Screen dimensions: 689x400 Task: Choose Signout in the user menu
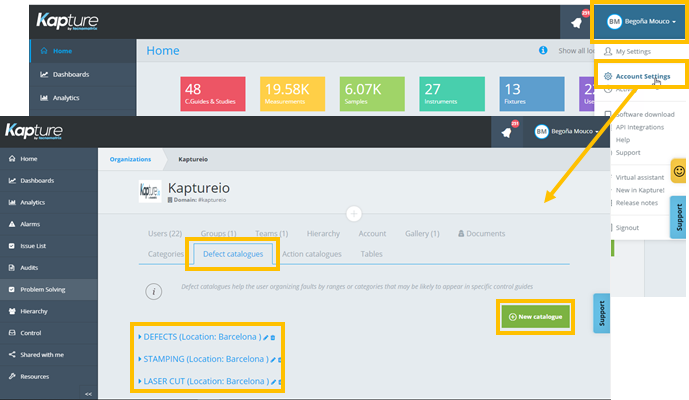tap(627, 228)
